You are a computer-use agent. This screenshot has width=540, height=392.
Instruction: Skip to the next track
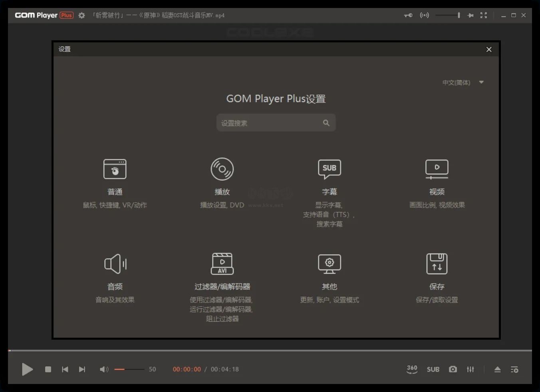[82, 369]
